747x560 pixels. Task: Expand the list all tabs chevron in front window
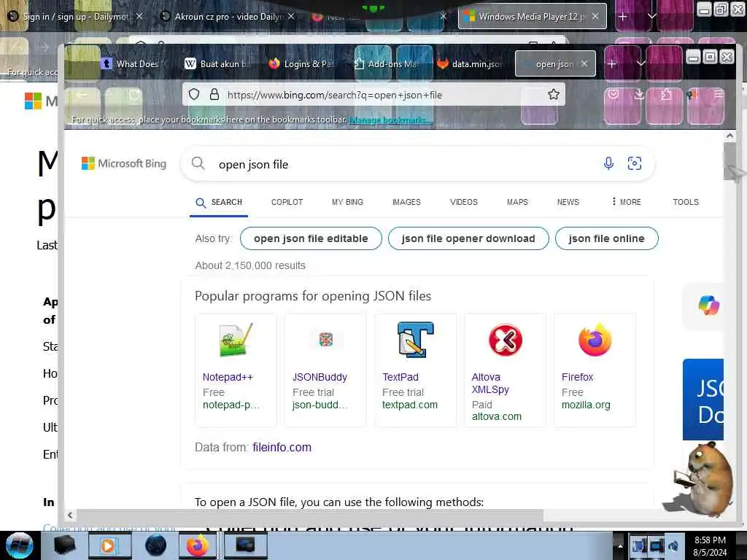click(640, 63)
